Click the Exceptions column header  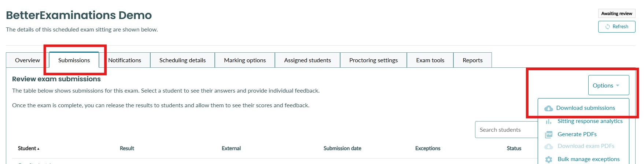[428, 148]
